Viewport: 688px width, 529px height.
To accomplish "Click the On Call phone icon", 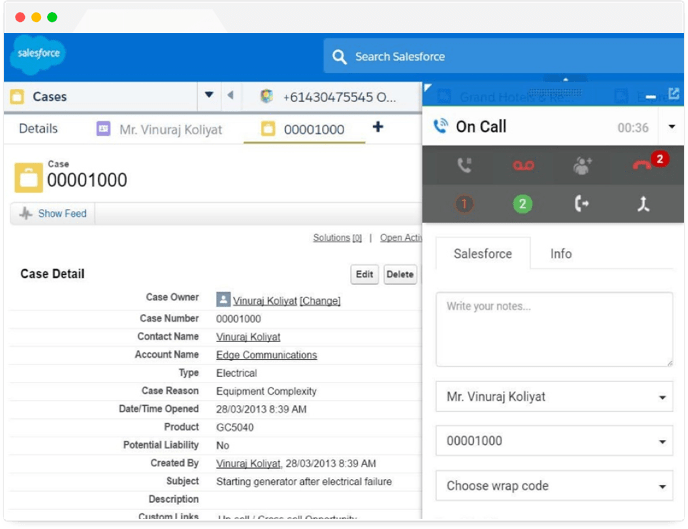I will (x=441, y=126).
